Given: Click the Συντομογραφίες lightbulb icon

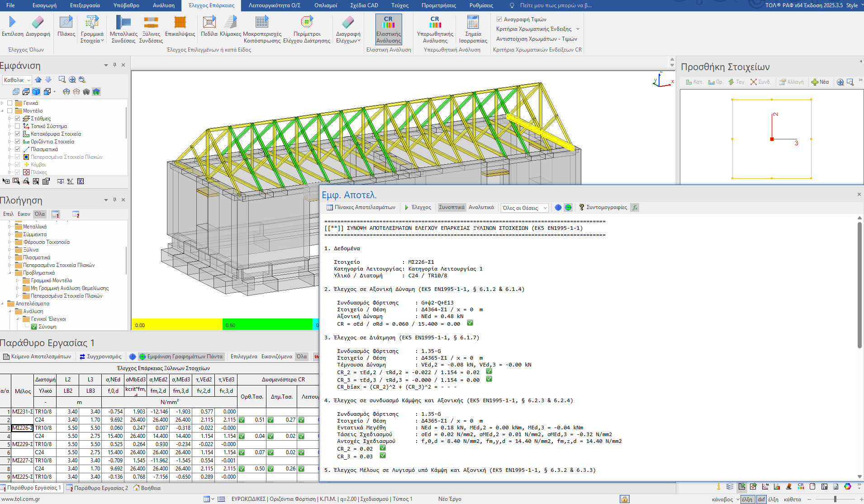Looking at the screenshot, I should coord(582,207).
